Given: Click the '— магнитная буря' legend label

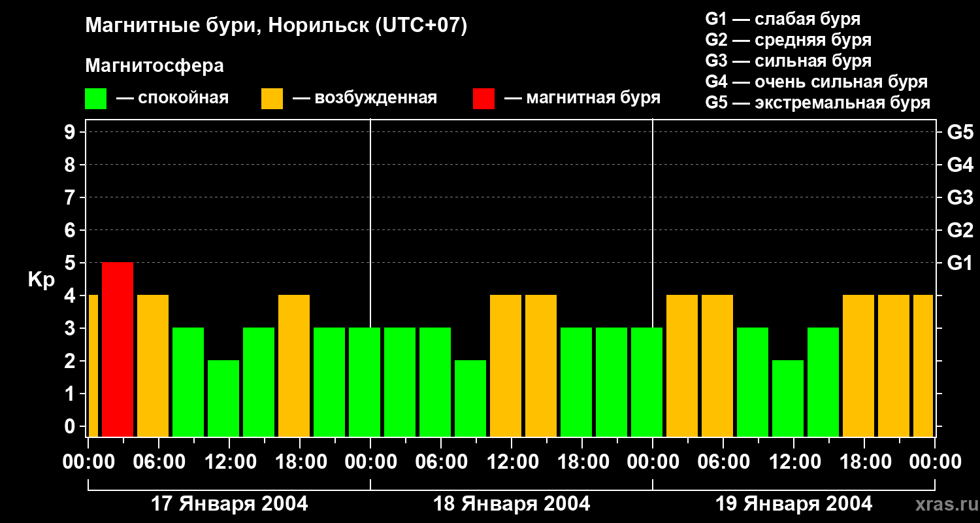Looking at the screenshot, I should [x=582, y=98].
